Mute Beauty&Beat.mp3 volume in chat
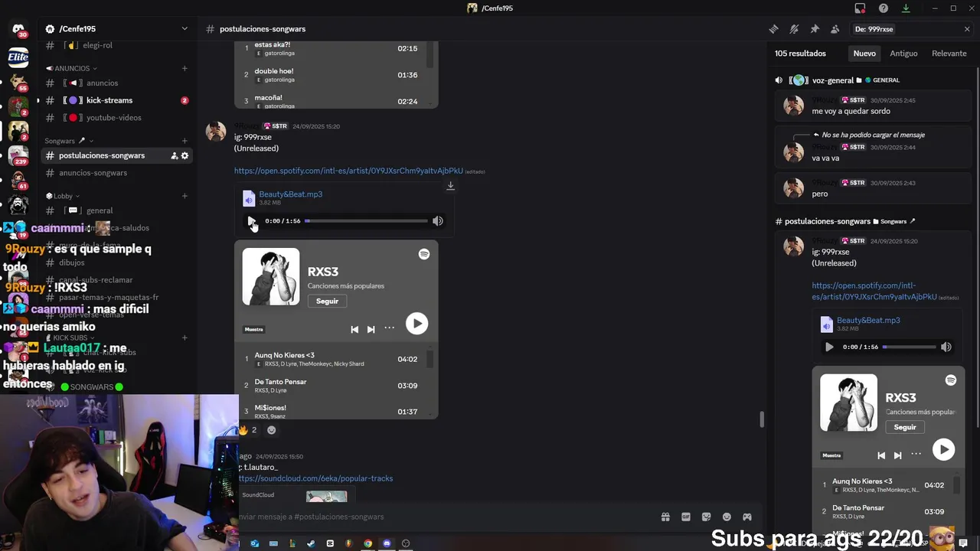The height and width of the screenshot is (551, 980). tap(437, 221)
